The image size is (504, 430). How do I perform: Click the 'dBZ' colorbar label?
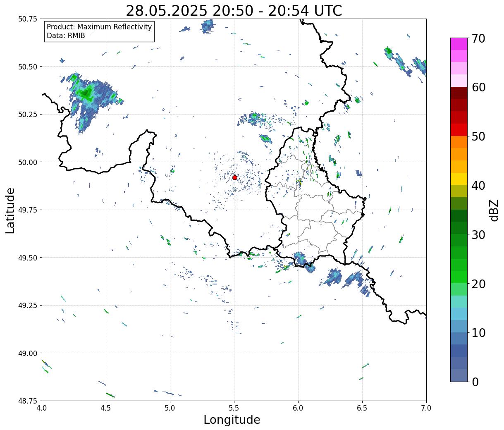pos(494,210)
